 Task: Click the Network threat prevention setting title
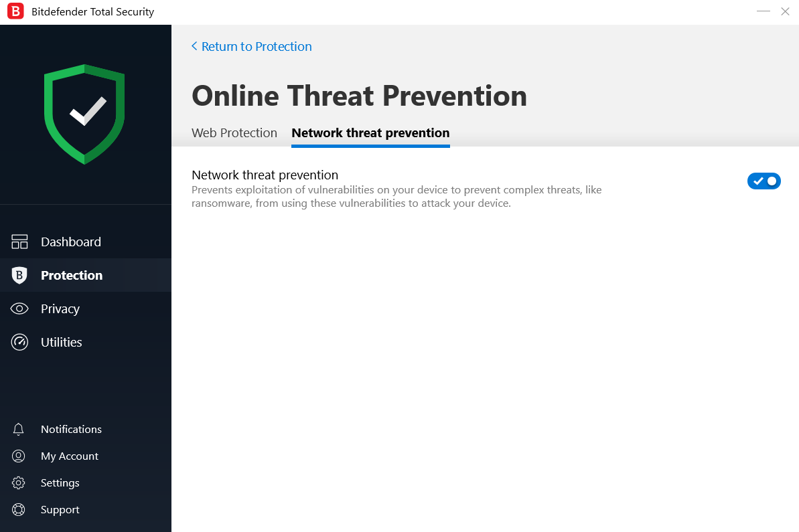265,175
